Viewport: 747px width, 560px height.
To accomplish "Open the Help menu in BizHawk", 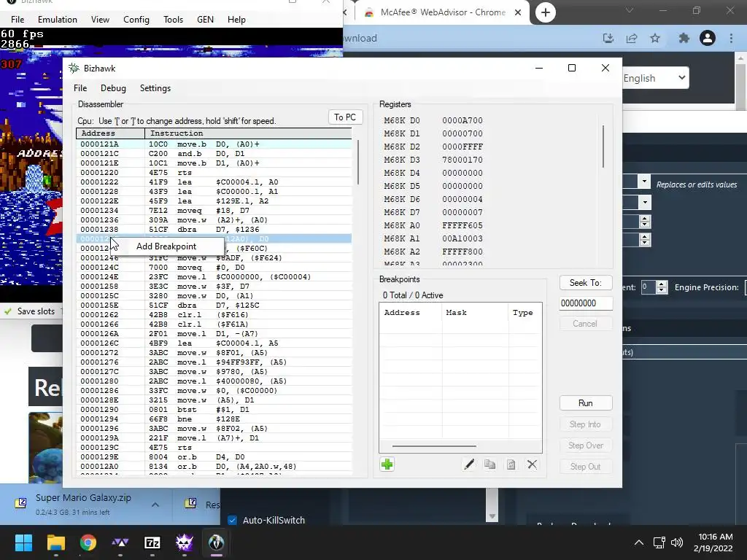I will pyautogui.click(x=236, y=20).
